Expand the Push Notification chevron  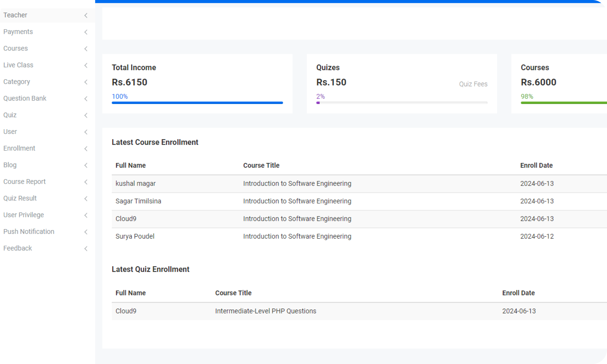(86, 232)
